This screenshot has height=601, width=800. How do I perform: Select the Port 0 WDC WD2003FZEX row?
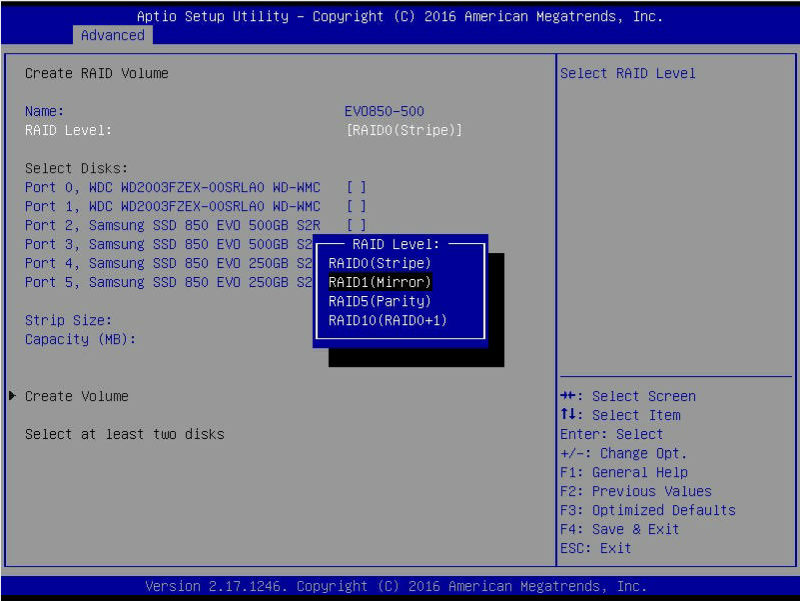coord(172,187)
